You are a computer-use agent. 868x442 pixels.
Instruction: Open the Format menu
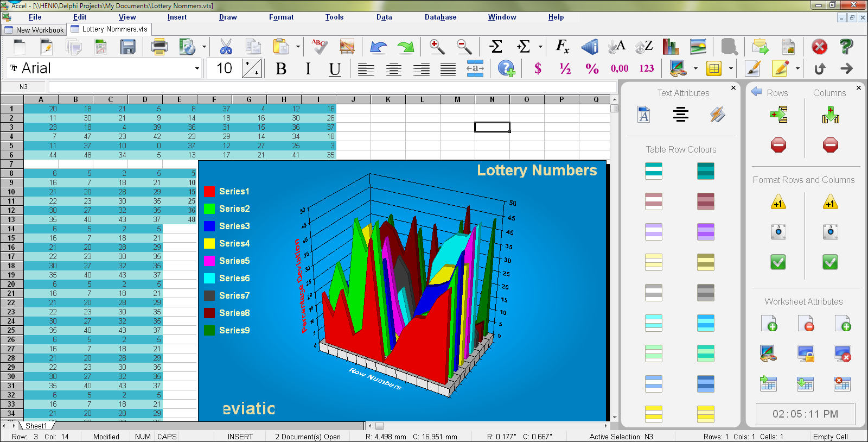(281, 17)
